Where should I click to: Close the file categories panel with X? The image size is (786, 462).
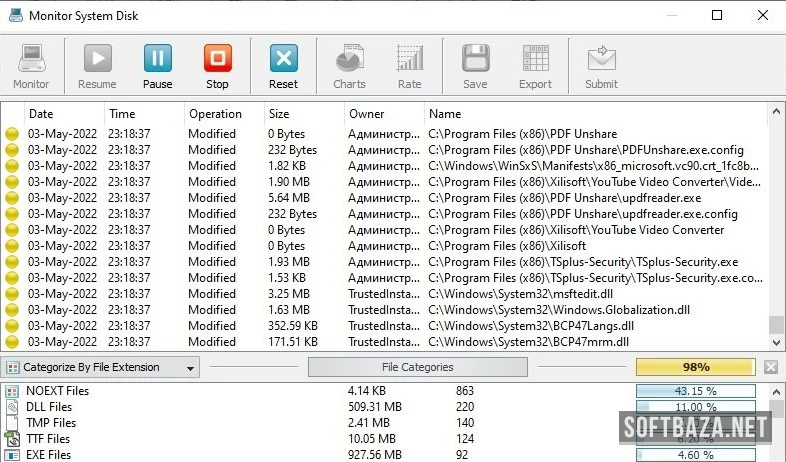point(771,367)
